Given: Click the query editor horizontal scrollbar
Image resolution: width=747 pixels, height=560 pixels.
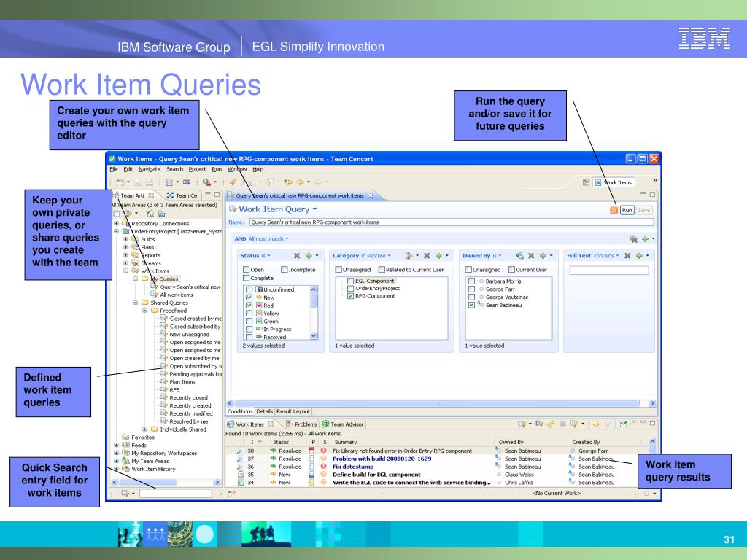Looking at the screenshot, I should pyautogui.click(x=437, y=402).
